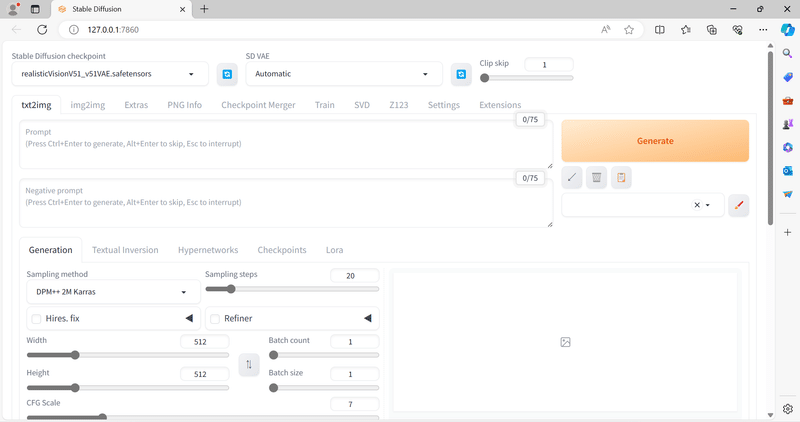Add this page to favorites star
The height and width of the screenshot is (422, 800).
[x=629, y=30]
